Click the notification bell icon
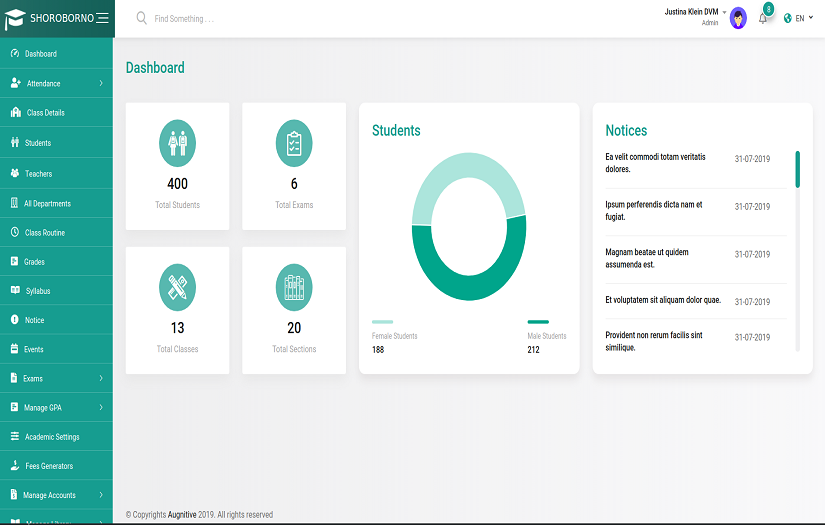Viewport: 825px width, 525px height. 763,18
